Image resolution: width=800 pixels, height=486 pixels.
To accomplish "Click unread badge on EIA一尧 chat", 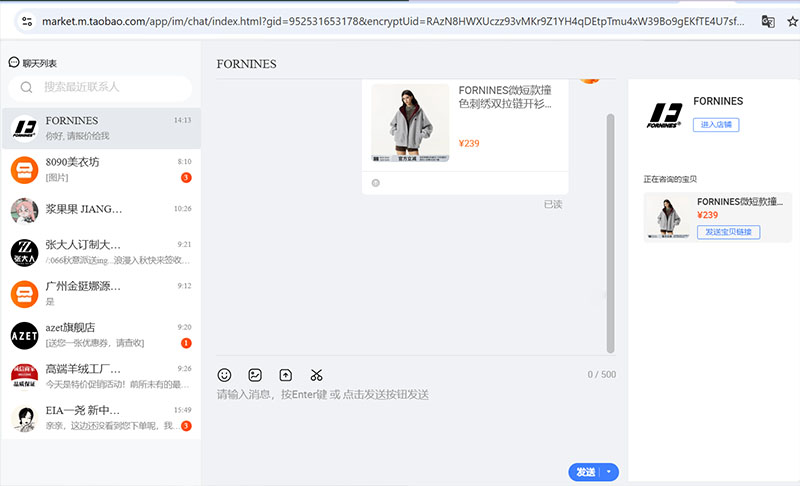I will (x=186, y=426).
